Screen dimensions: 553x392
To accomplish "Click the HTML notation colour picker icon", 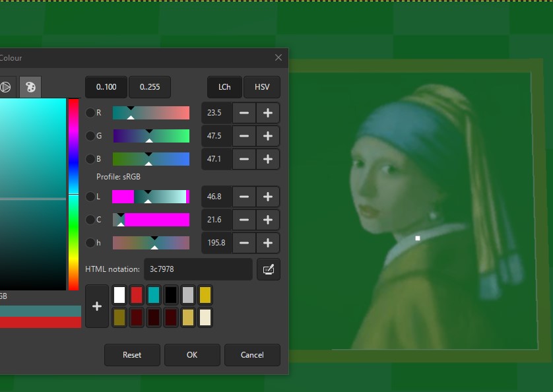I will (269, 269).
